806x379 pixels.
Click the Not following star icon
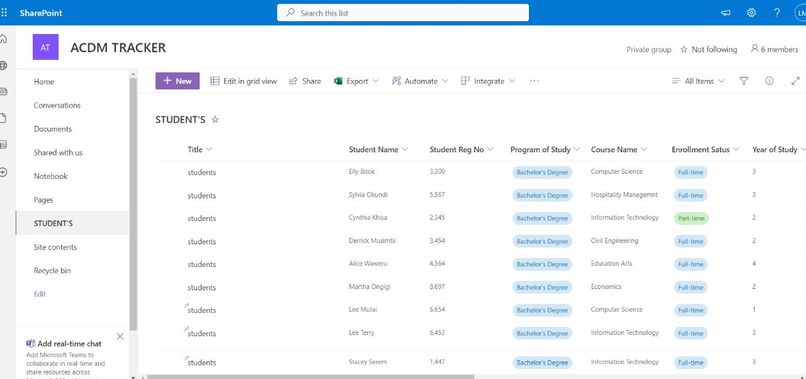pos(684,49)
